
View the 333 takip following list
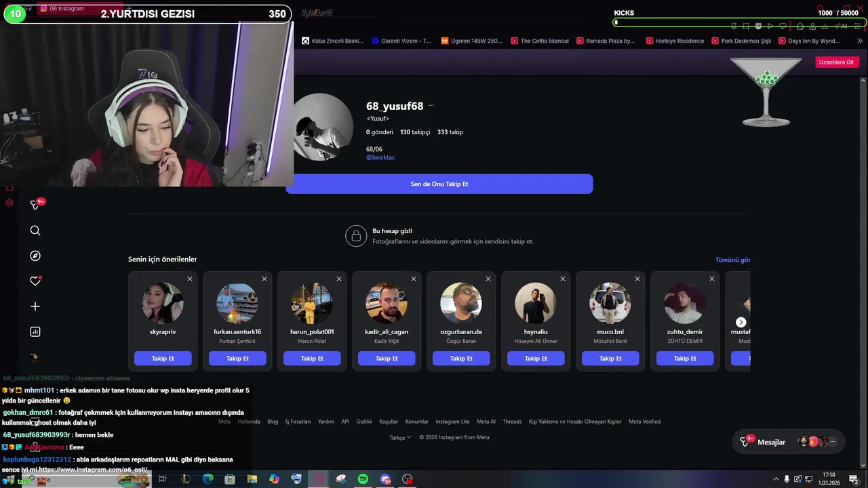(x=450, y=132)
